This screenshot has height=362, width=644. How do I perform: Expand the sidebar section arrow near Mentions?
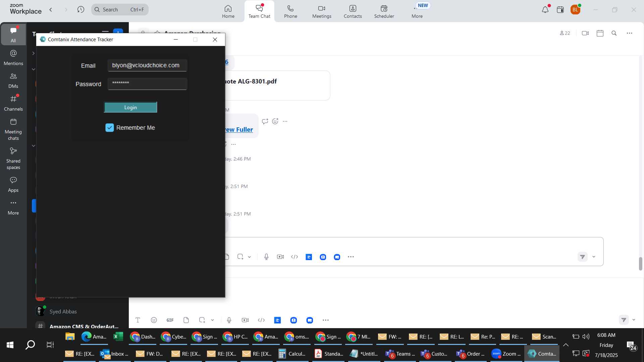(33, 53)
